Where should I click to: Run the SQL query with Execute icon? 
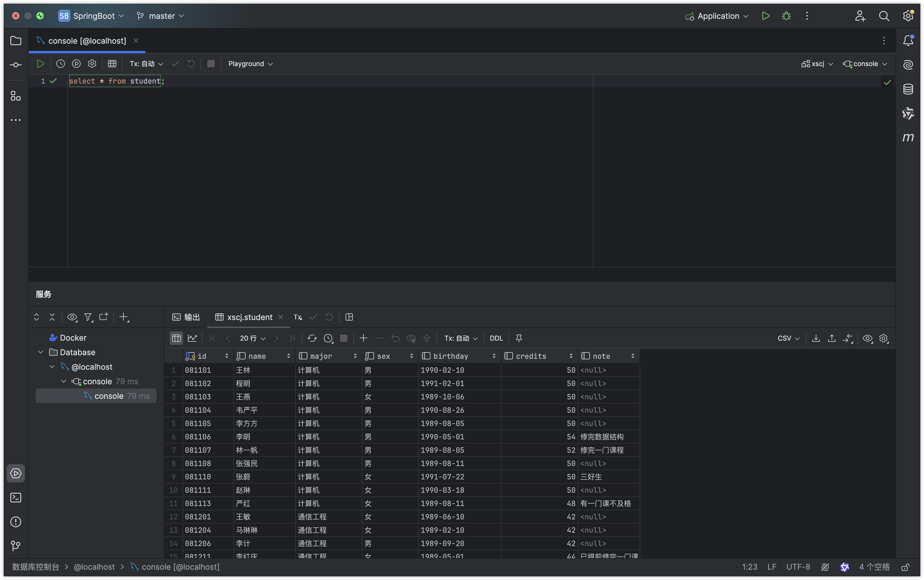[x=41, y=64]
